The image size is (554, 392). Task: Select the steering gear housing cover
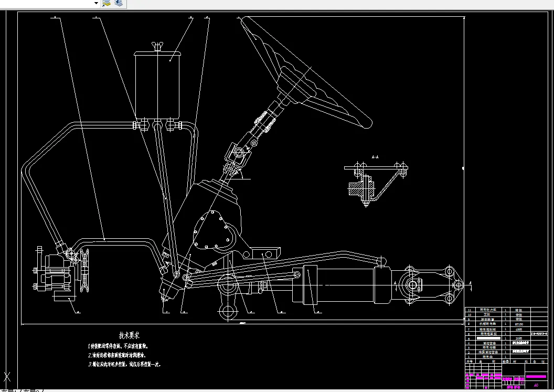(214, 230)
